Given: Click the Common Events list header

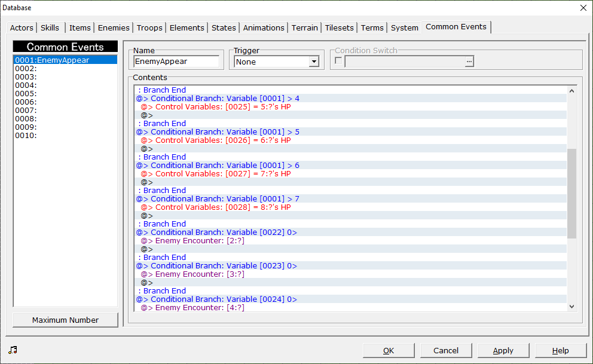Looking at the screenshot, I should point(65,47).
